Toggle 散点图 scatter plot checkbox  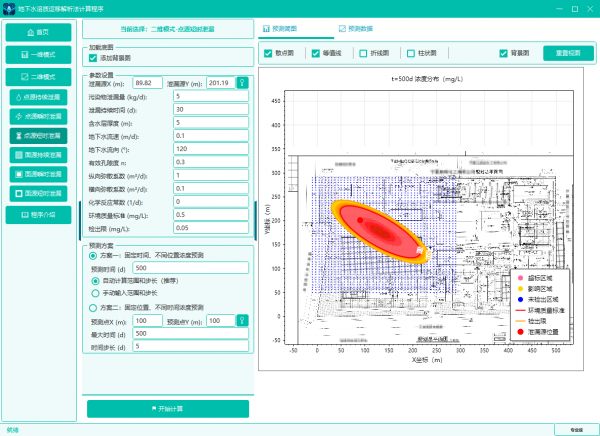click(268, 53)
